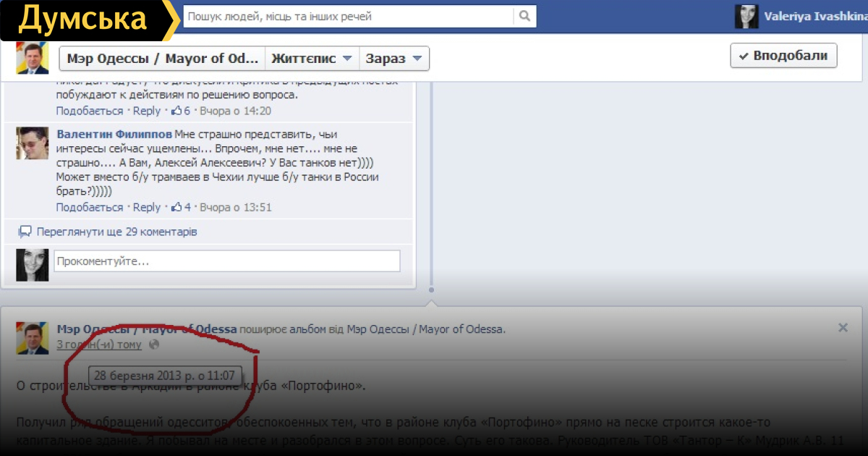
Task: Click the thumbs-up icon with 6 likes
Action: point(176,111)
